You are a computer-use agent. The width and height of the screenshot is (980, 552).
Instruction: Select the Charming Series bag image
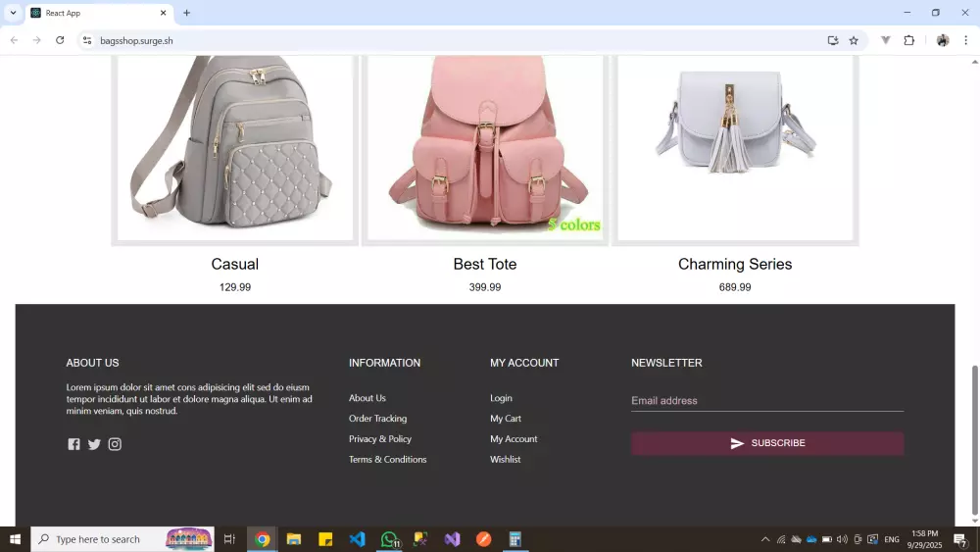[735, 147]
